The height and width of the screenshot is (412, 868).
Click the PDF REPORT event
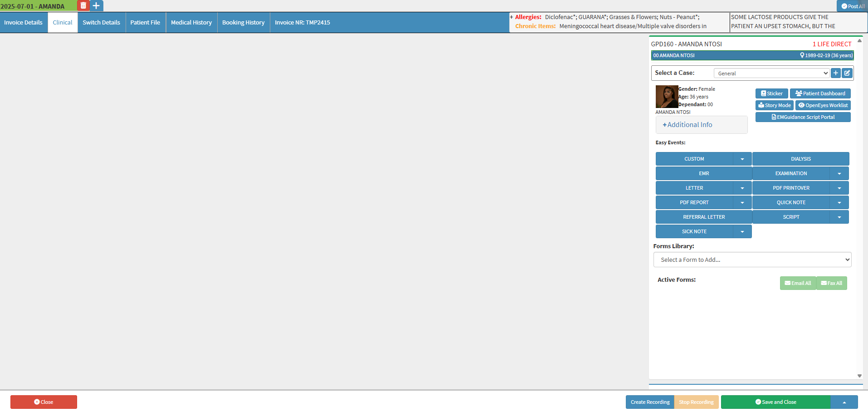[x=694, y=202]
